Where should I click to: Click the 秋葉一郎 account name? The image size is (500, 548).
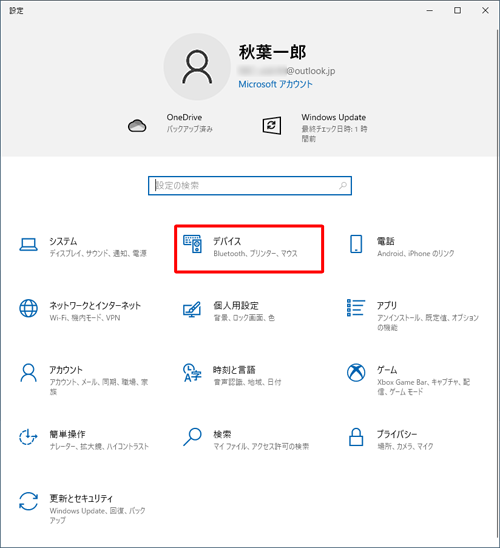point(273,52)
